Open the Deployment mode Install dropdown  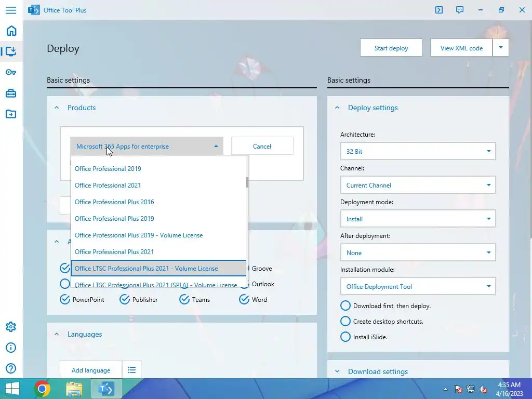coord(418,219)
